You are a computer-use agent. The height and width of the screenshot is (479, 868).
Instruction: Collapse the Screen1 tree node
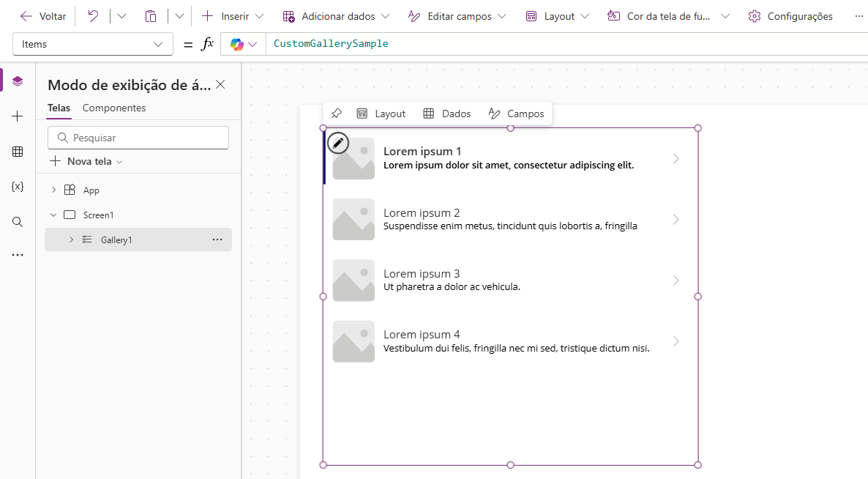tap(53, 215)
